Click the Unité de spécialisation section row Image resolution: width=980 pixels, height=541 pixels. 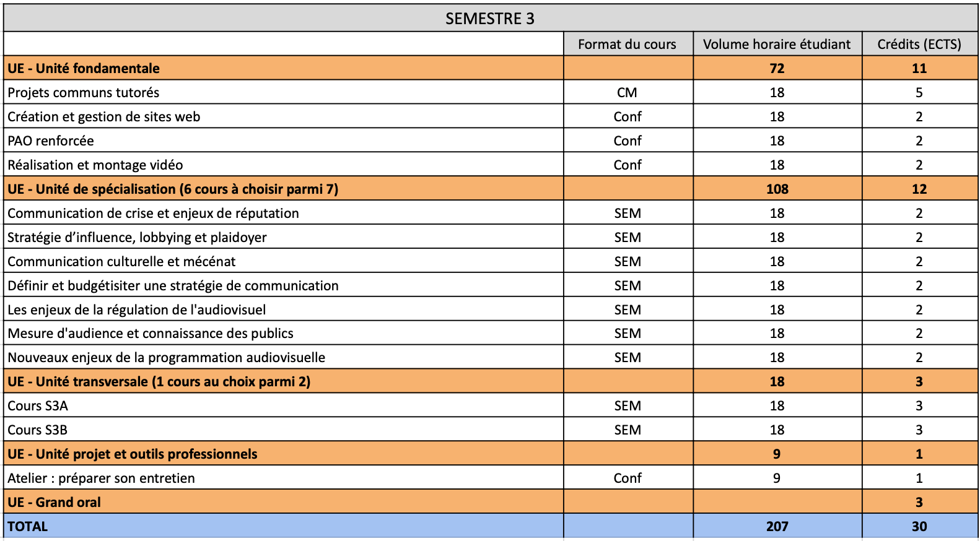point(173,189)
